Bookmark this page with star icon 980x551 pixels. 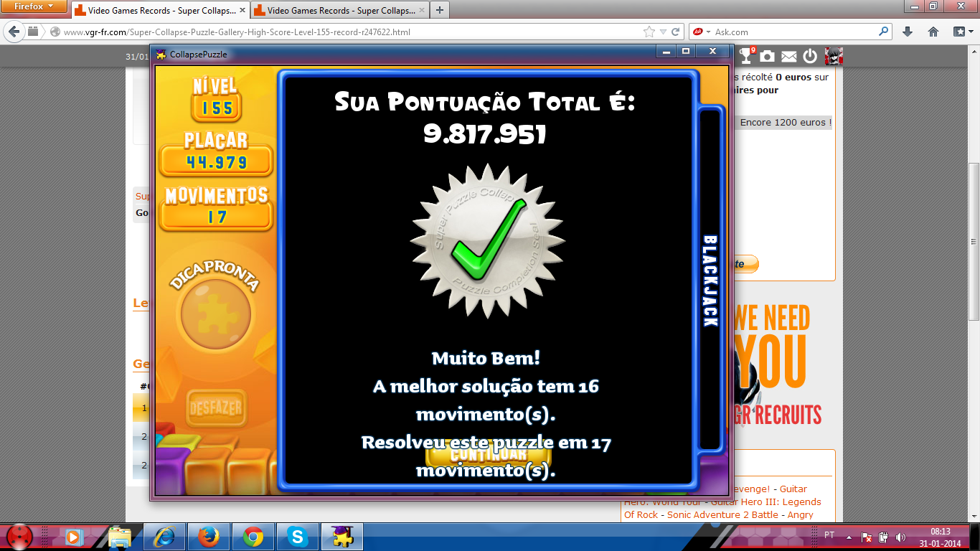pos(649,32)
